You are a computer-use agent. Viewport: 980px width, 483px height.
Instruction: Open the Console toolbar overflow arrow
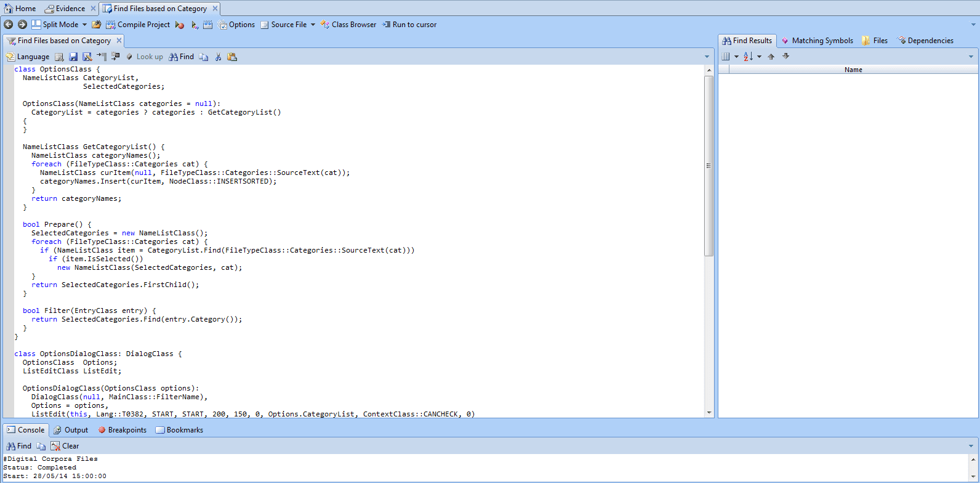[x=971, y=446]
